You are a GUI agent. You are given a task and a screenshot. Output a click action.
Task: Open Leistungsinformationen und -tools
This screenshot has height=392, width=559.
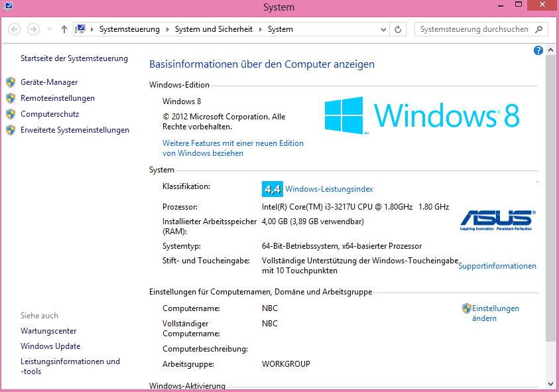click(x=70, y=366)
